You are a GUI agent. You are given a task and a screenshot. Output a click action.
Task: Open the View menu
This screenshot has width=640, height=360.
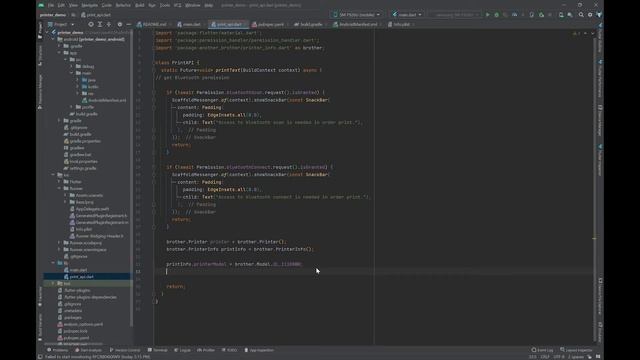[x=73, y=5]
